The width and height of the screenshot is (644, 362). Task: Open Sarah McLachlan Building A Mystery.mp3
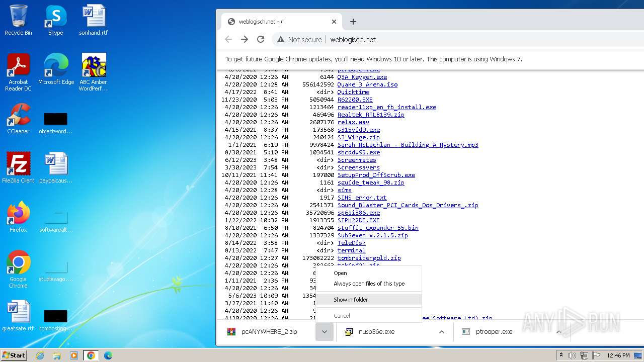408,145
